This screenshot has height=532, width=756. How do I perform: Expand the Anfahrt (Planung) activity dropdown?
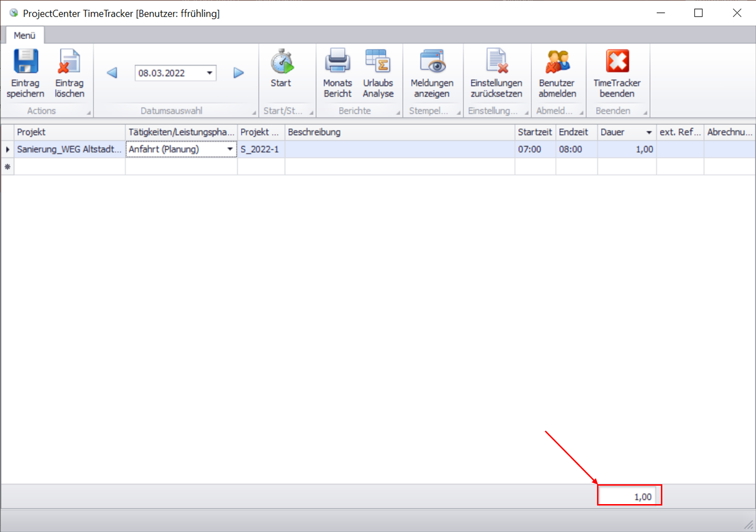[x=230, y=149]
